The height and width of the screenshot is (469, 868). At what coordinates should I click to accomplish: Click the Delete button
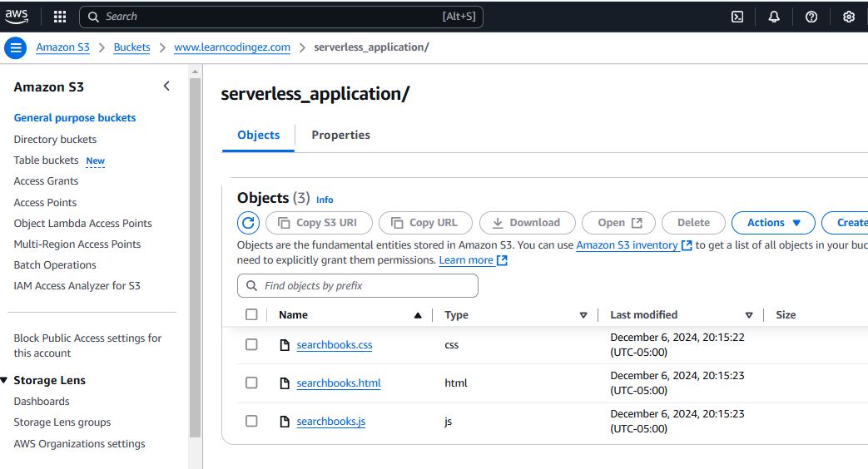[x=693, y=222]
